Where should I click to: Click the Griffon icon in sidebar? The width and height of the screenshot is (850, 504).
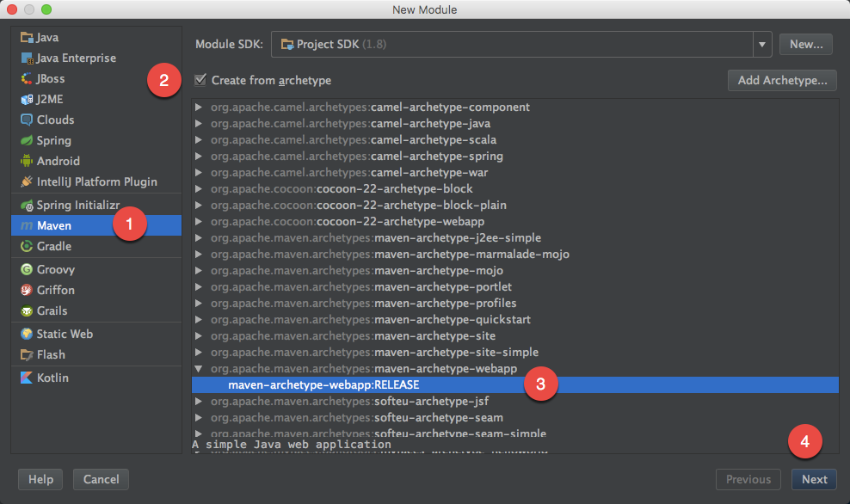27,290
